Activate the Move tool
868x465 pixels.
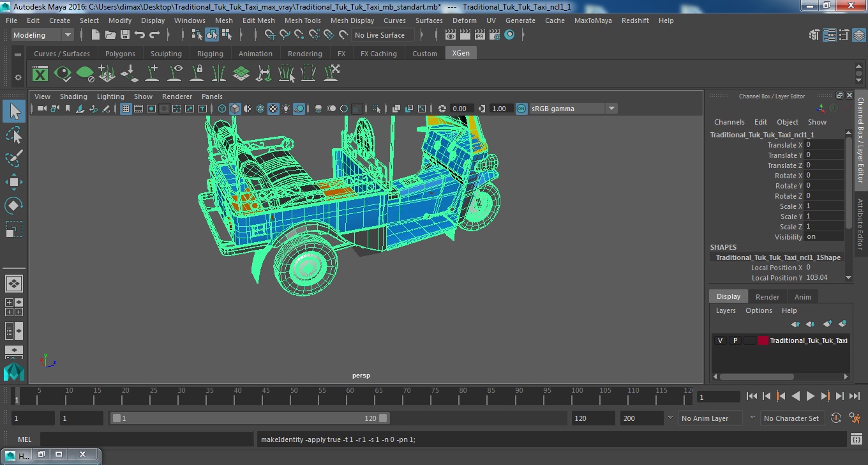pyautogui.click(x=14, y=182)
